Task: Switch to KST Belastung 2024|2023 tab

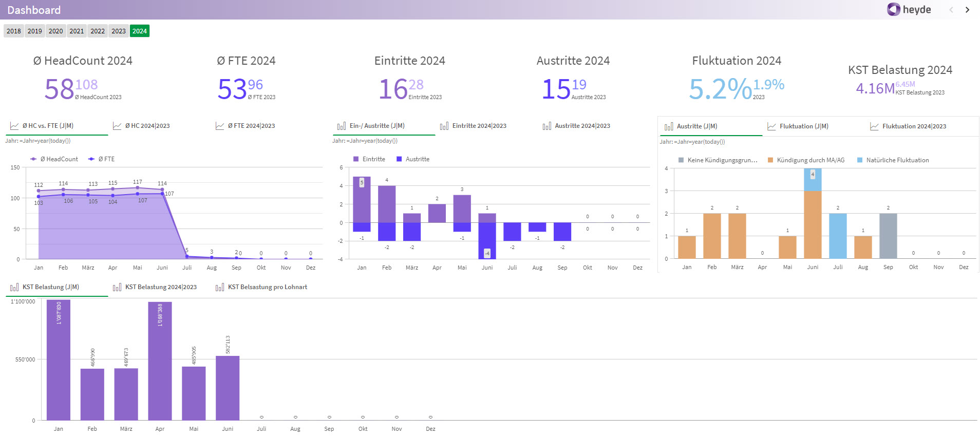Action: pos(161,287)
